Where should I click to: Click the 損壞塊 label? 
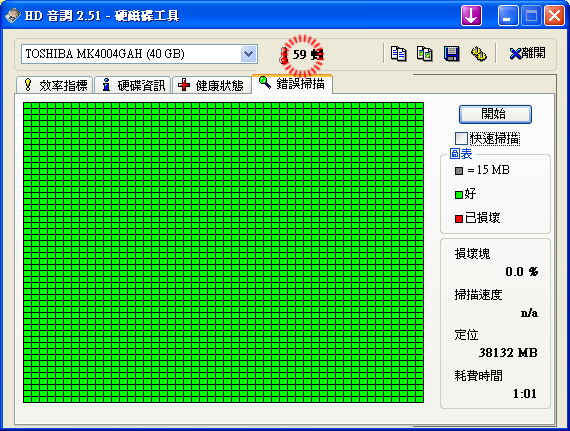pos(472,254)
